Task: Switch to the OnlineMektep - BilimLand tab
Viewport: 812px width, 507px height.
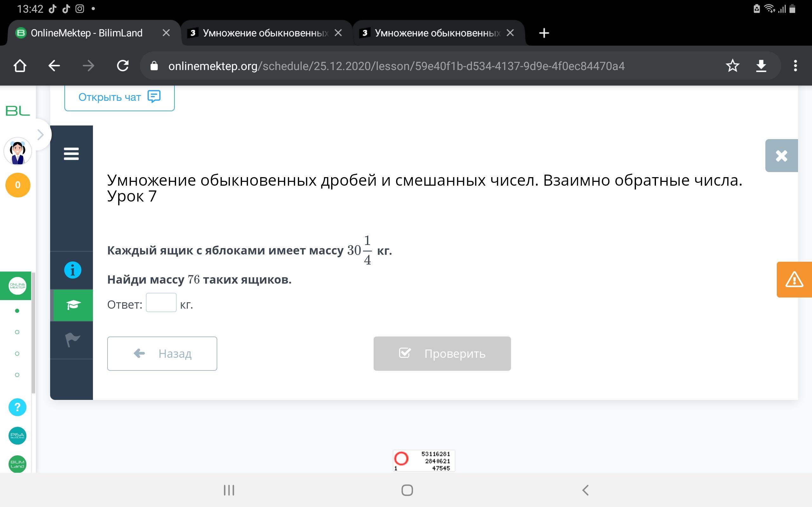Action: point(87,33)
